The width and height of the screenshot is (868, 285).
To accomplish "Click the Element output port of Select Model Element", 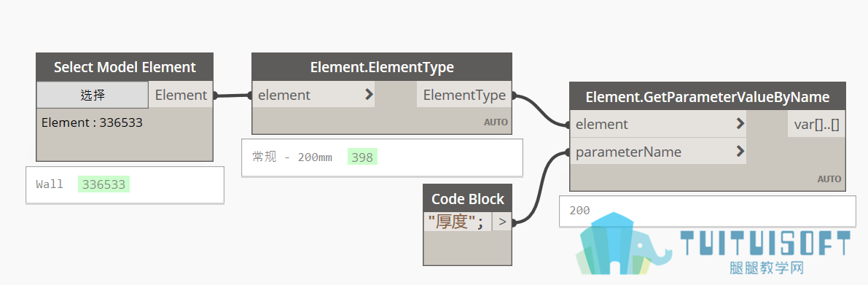I will pos(181,95).
